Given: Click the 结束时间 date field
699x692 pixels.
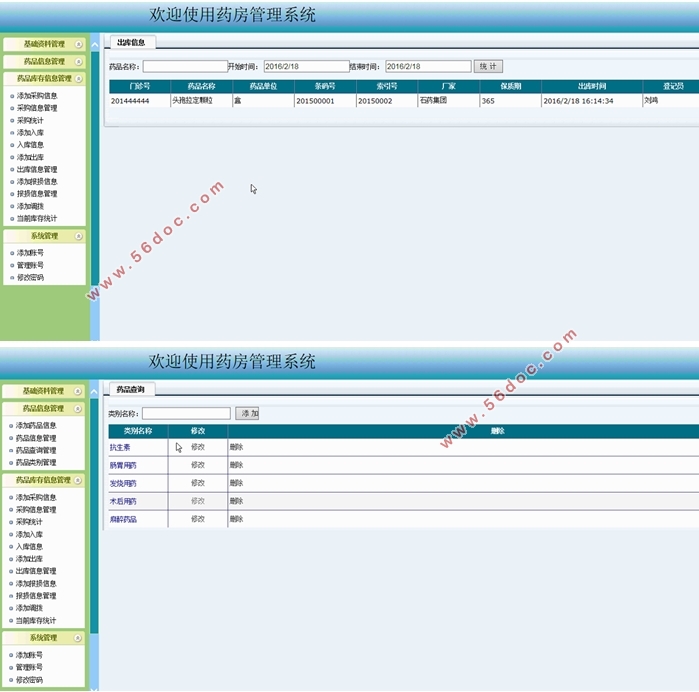Looking at the screenshot, I should [x=428, y=66].
